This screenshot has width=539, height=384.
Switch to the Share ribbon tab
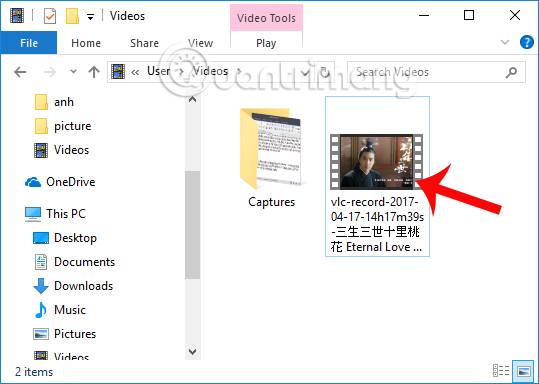tap(144, 43)
